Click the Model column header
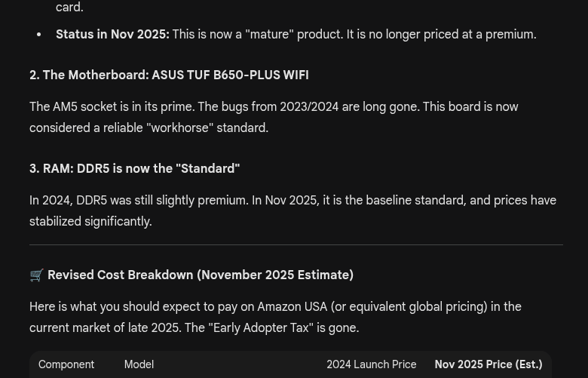The image size is (588, 378). tap(139, 364)
